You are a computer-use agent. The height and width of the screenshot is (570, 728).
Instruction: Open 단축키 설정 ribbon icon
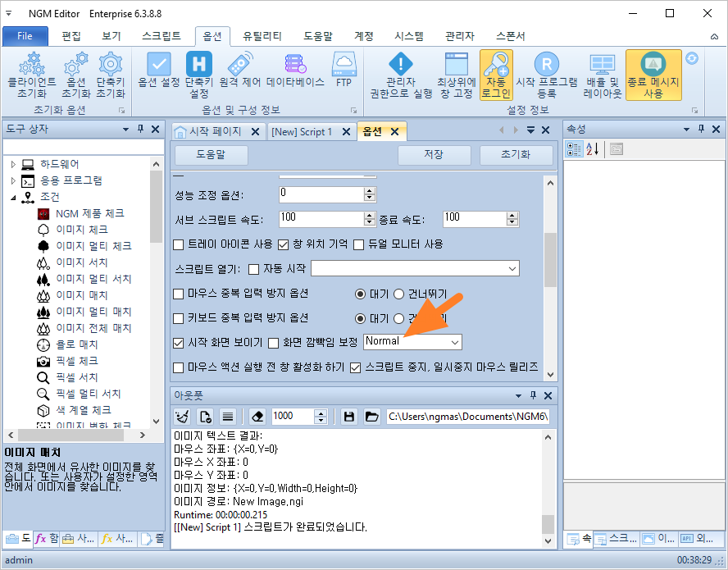[x=199, y=75]
